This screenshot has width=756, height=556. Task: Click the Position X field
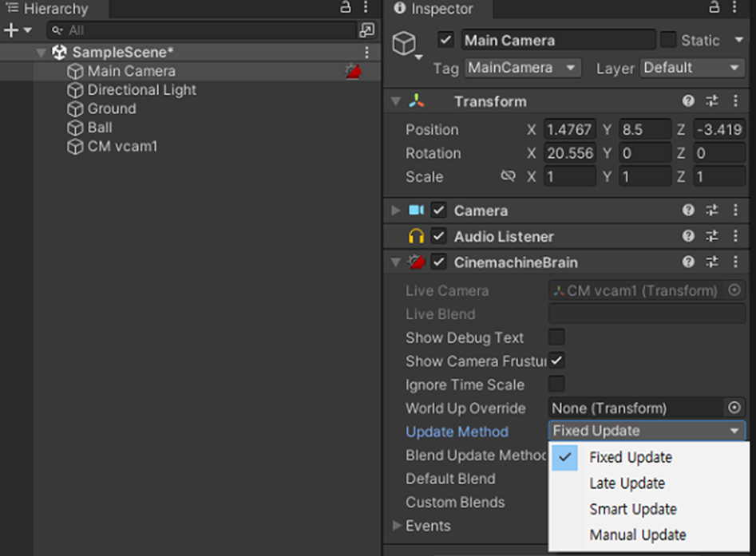click(569, 129)
